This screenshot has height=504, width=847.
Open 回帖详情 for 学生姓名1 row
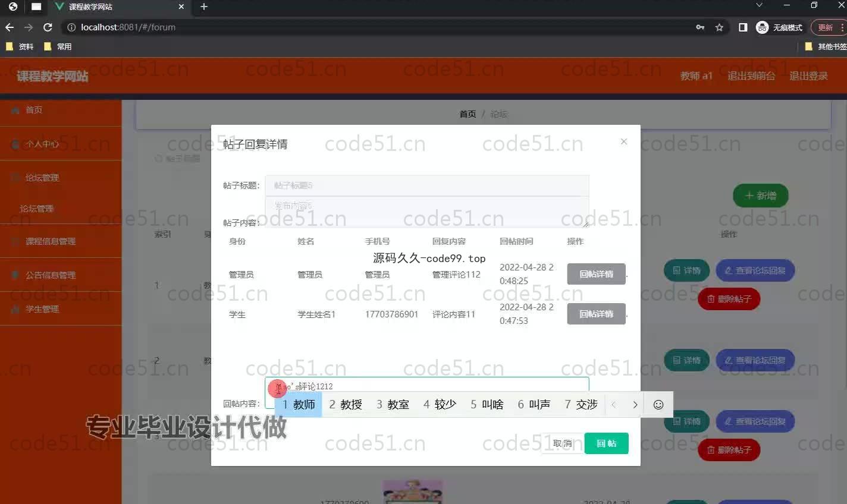pos(596,314)
